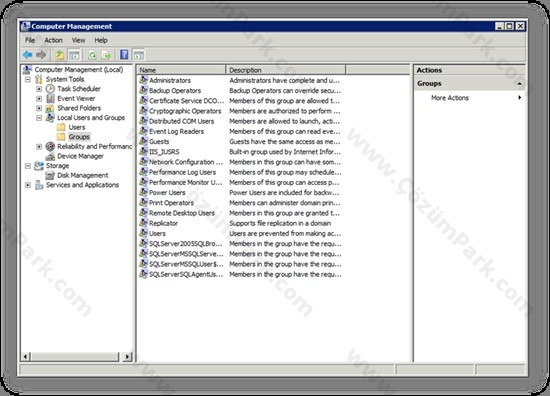Sort list by the Name column header
The height and width of the screenshot is (396, 550).
point(181,70)
